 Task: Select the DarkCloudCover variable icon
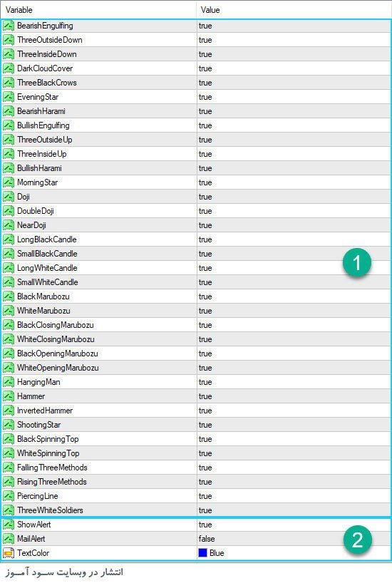9,68
